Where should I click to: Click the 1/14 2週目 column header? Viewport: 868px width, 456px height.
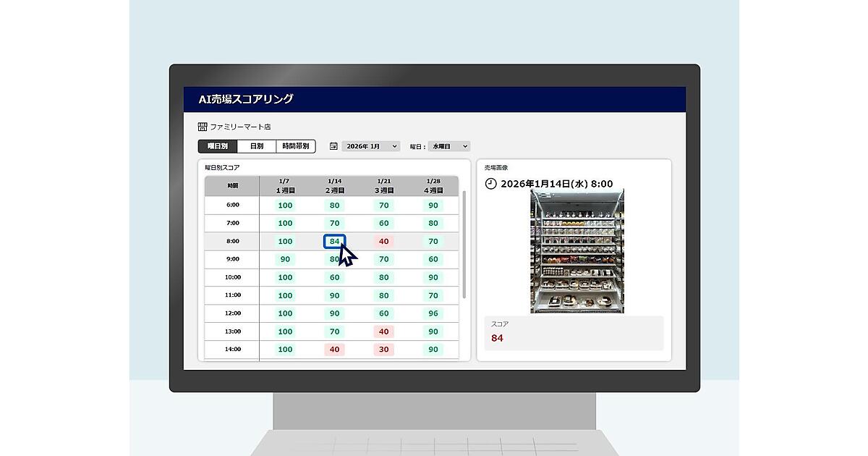click(x=334, y=186)
